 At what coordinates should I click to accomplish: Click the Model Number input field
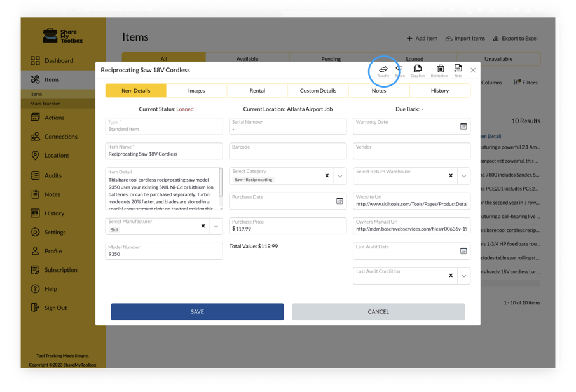pyautogui.click(x=164, y=253)
